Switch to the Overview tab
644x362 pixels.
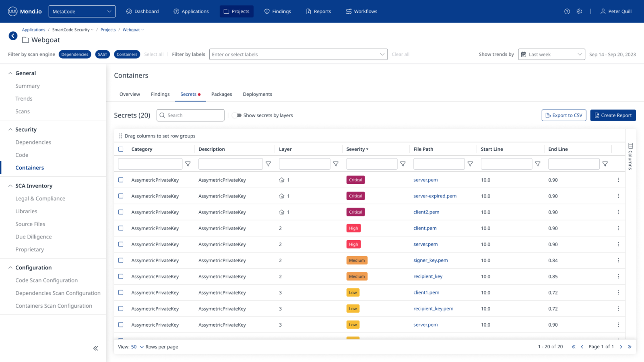[x=130, y=94]
